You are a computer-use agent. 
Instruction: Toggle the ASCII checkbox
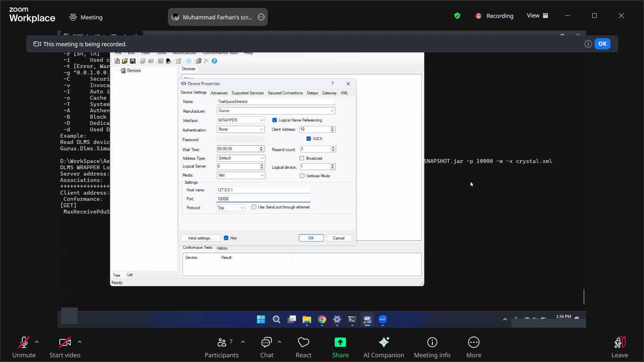coord(309,139)
